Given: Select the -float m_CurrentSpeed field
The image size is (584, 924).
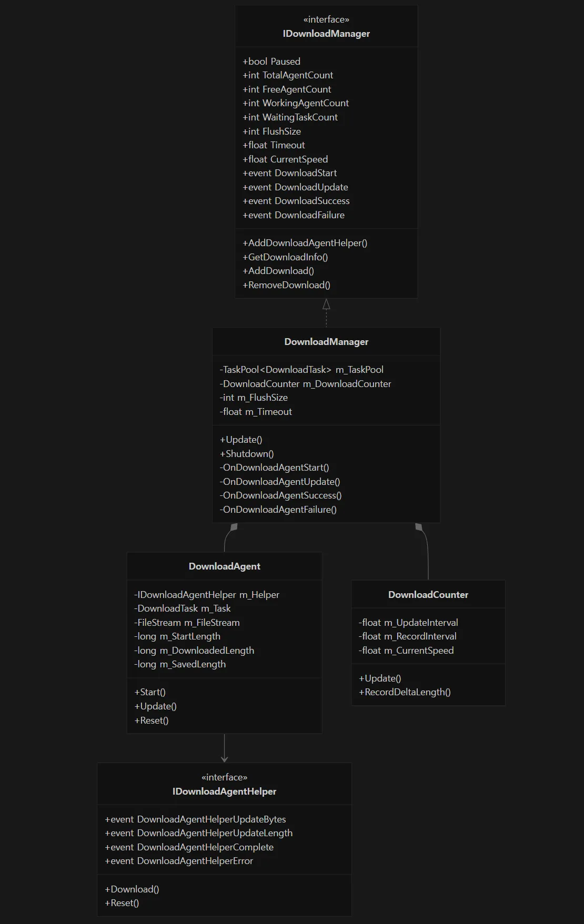Looking at the screenshot, I should [x=406, y=651].
